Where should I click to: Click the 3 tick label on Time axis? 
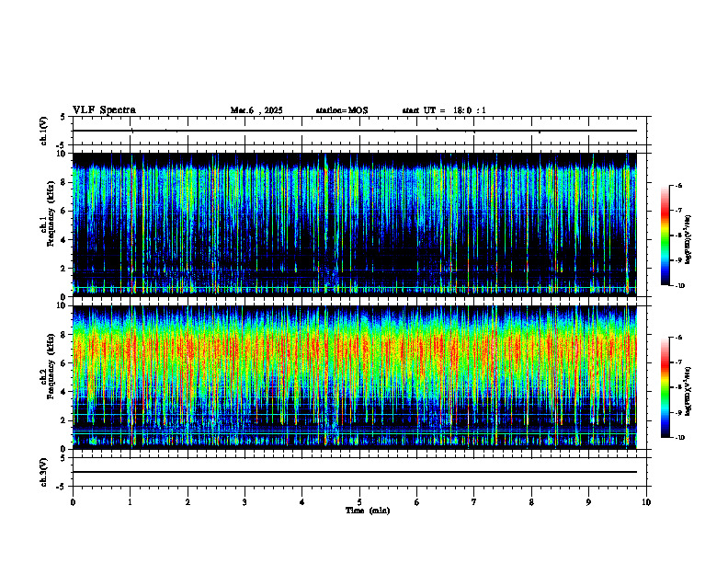pyautogui.click(x=245, y=502)
